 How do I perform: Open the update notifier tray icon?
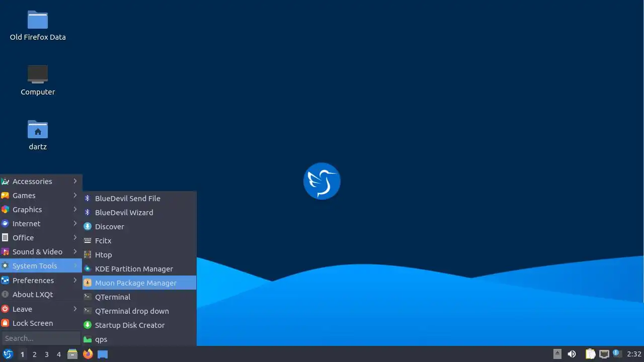[617, 353]
